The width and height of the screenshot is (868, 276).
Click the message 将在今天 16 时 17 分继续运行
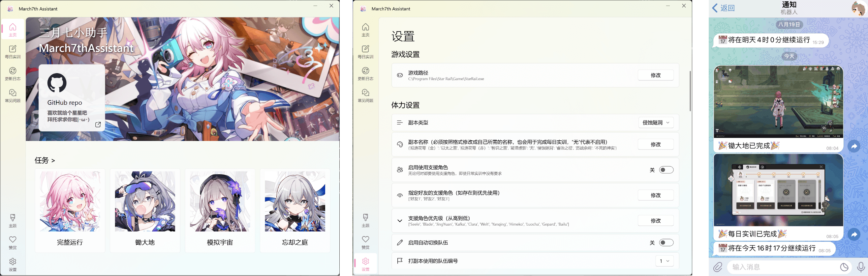coord(774,248)
